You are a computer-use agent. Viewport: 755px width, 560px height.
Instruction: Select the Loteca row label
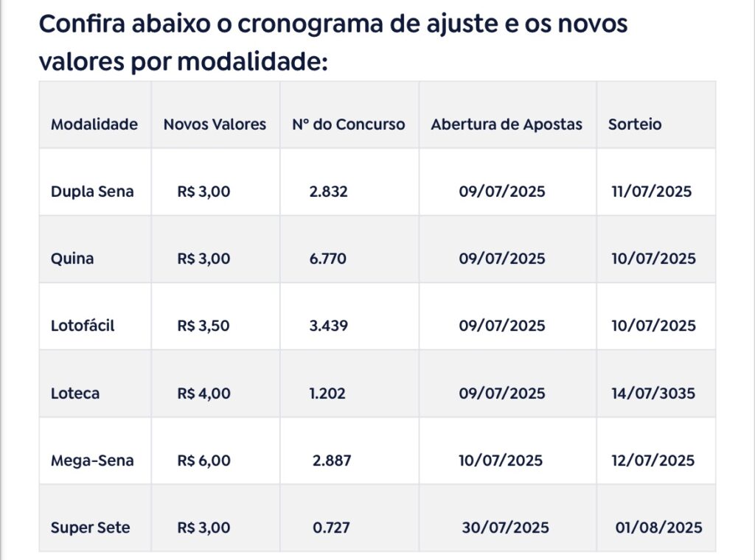click(75, 393)
